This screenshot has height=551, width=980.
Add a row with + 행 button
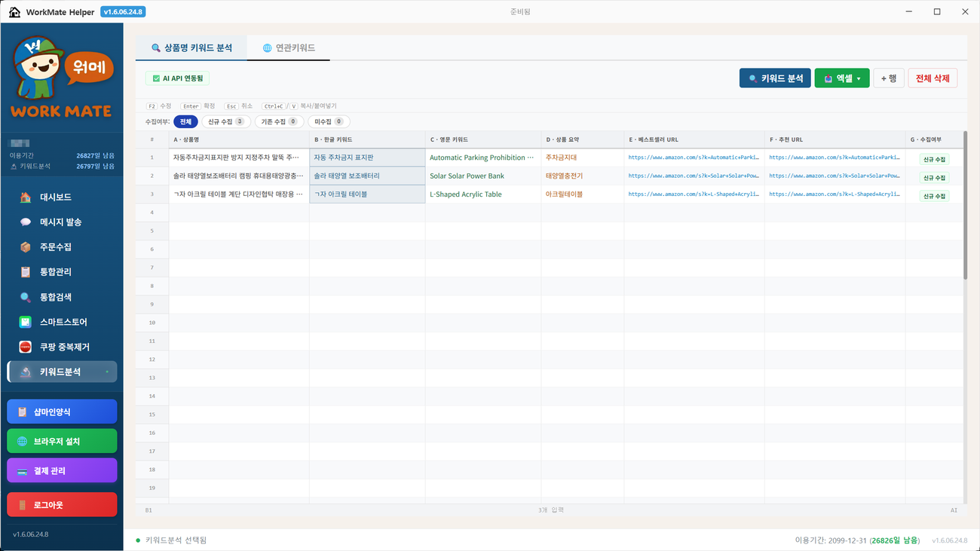(x=889, y=78)
